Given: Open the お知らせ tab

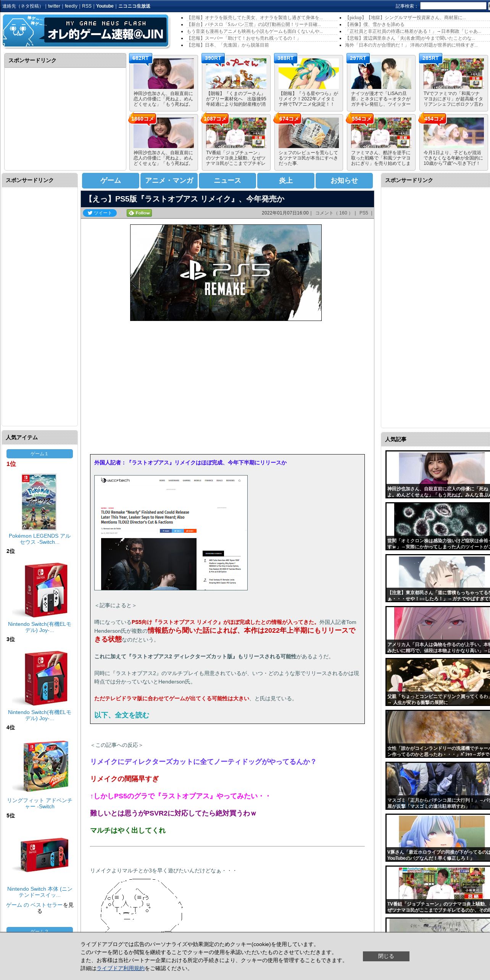Looking at the screenshot, I should pos(344,181).
